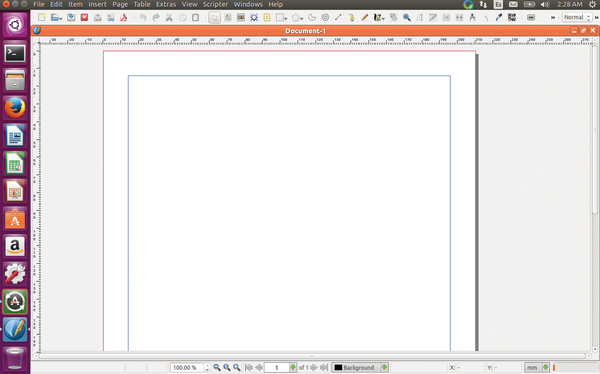Select the Spiral tool
600x374 pixels.
click(x=325, y=18)
